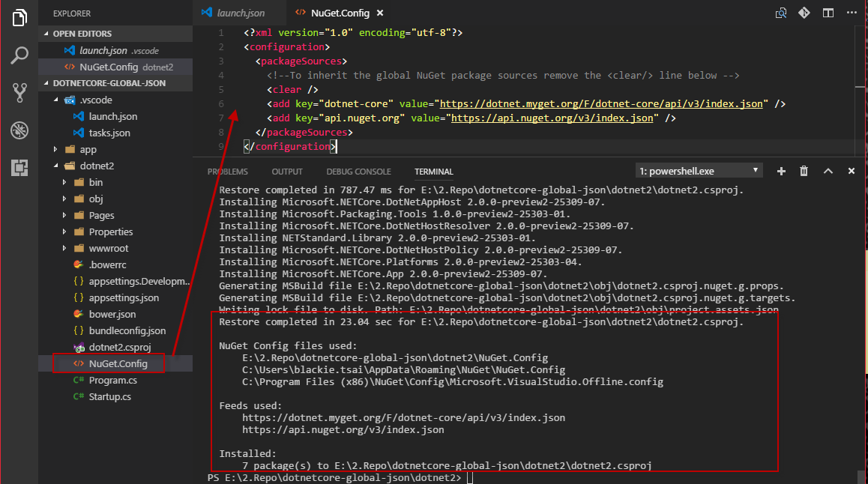Maximize the panel with up chevron

pyautogui.click(x=828, y=171)
